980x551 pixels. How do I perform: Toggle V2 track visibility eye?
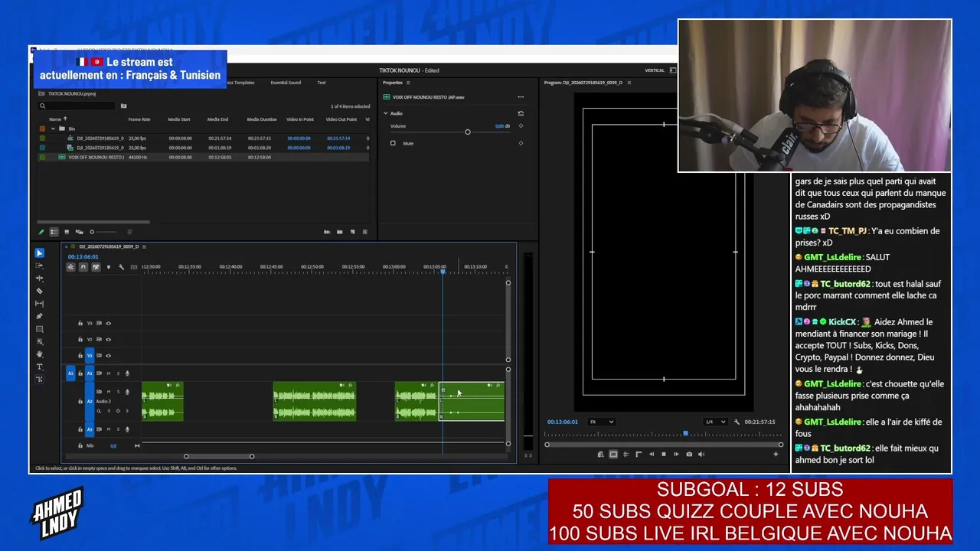click(108, 339)
